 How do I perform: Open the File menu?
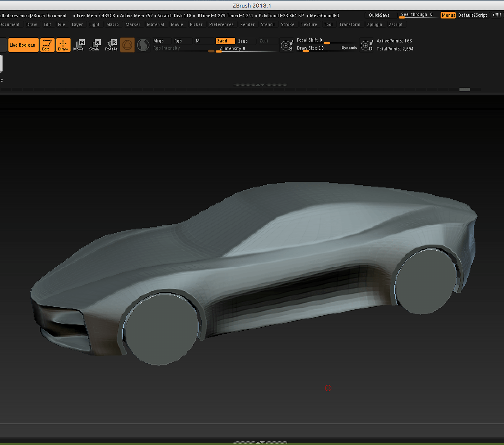click(62, 24)
